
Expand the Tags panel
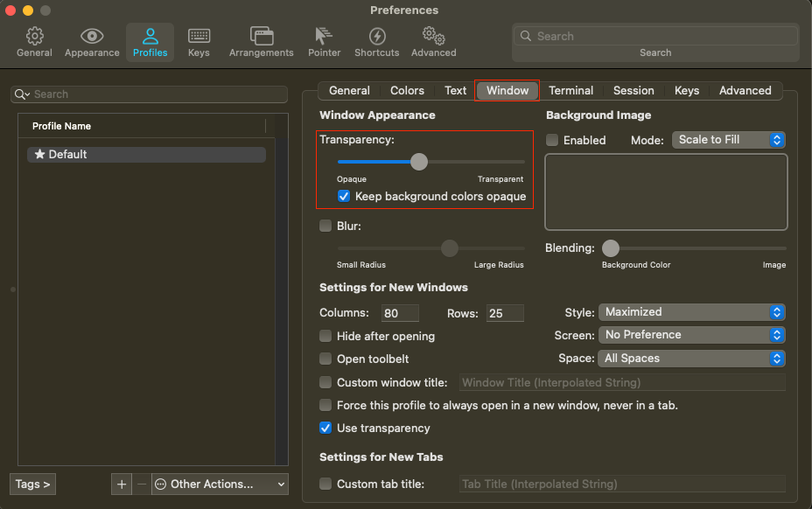[x=32, y=485]
